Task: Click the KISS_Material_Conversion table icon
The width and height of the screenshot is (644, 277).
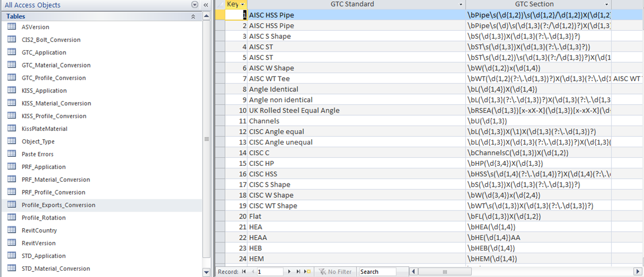Action: pos(12,103)
